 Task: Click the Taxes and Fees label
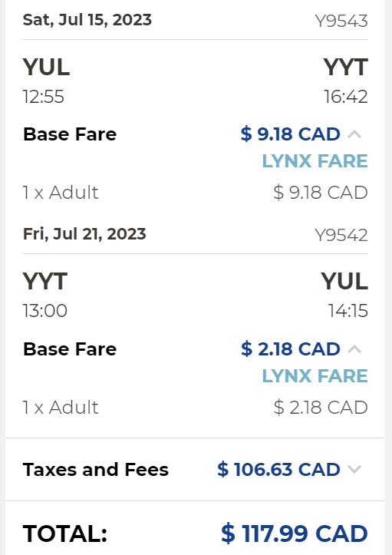coord(96,470)
